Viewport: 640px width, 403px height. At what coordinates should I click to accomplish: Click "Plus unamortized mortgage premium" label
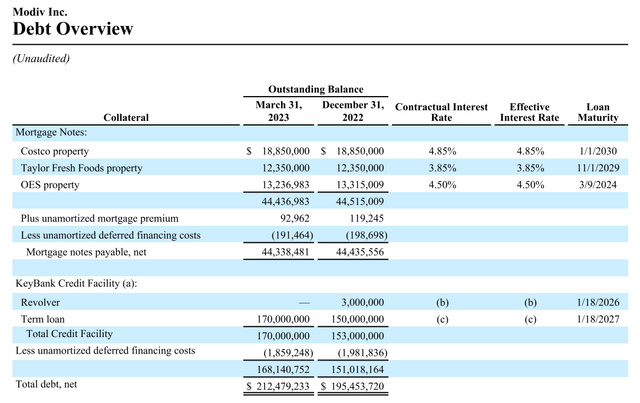coord(100,218)
